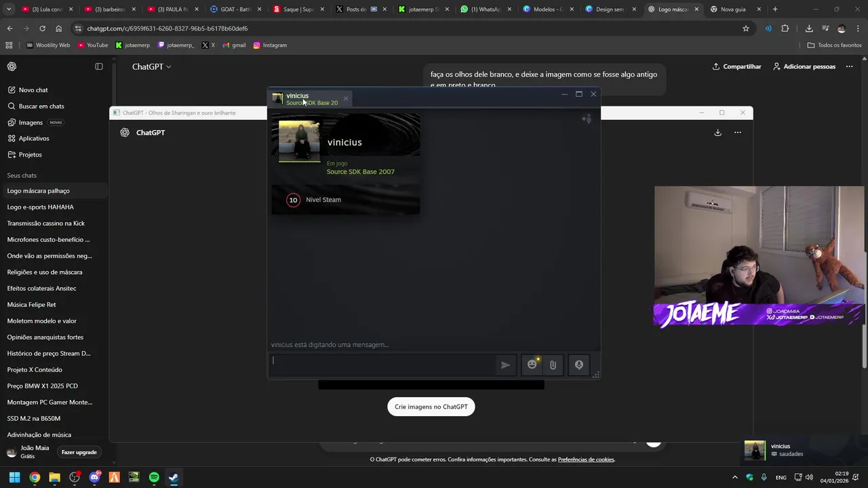868x488 pixels.
Task: Open Windows Start menu
Action: (14, 477)
